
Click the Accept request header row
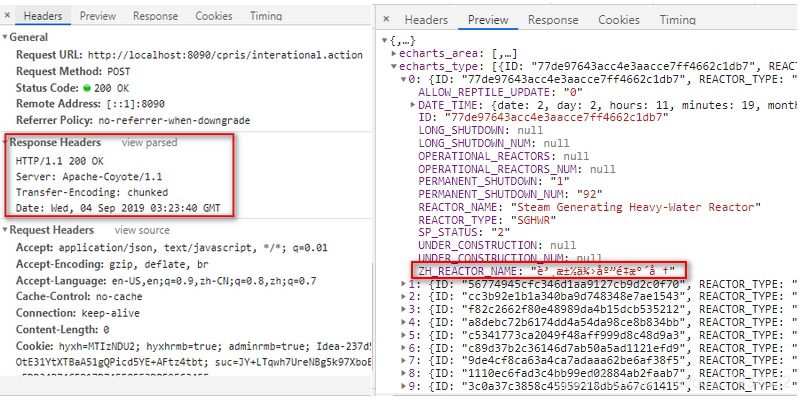(x=171, y=248)
